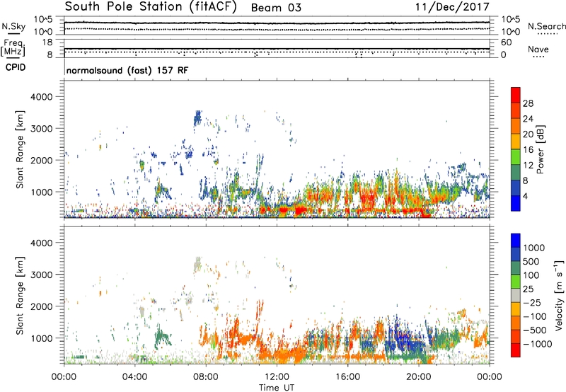Click the 16:00 time axis tick label
The height and width of the screenshot is (392, 566).
pyautogui.click(x=347, y=377)
